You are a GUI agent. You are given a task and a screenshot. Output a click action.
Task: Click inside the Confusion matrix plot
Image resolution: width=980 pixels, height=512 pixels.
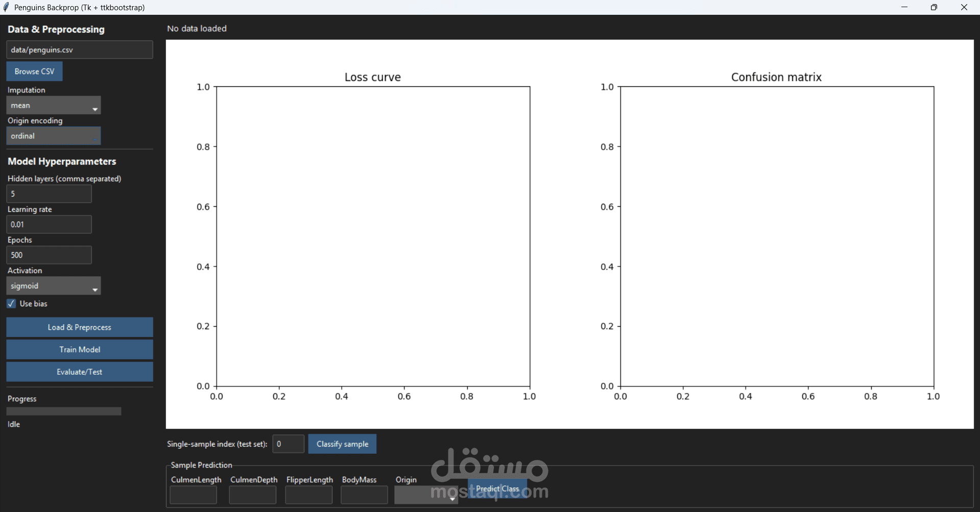pyautogui.click(x=777, y=236)
